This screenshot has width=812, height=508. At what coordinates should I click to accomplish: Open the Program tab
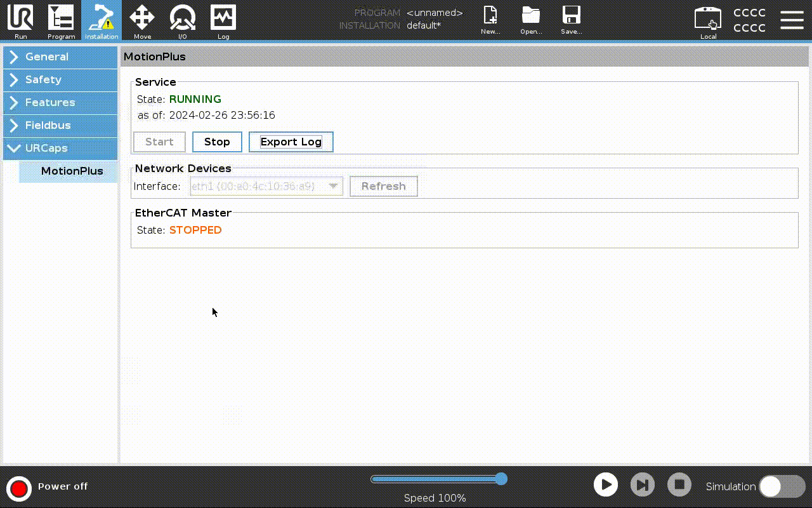[x=61, y=21]
